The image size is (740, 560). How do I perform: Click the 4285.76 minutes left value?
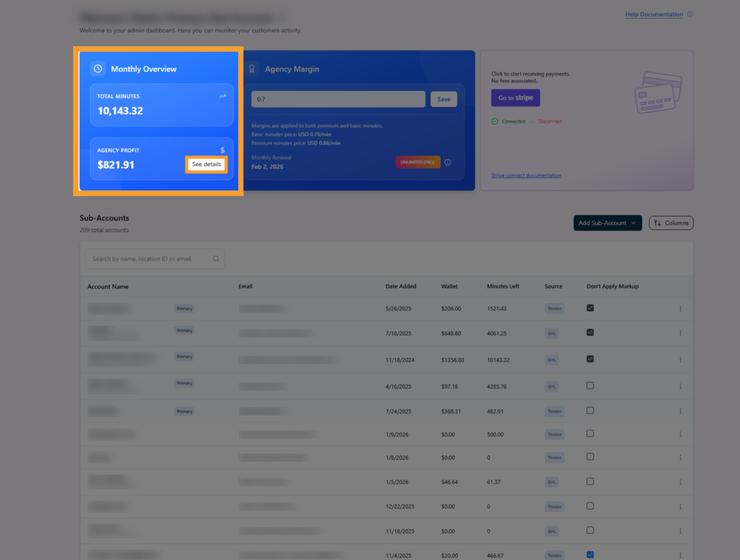coord(497,386)
